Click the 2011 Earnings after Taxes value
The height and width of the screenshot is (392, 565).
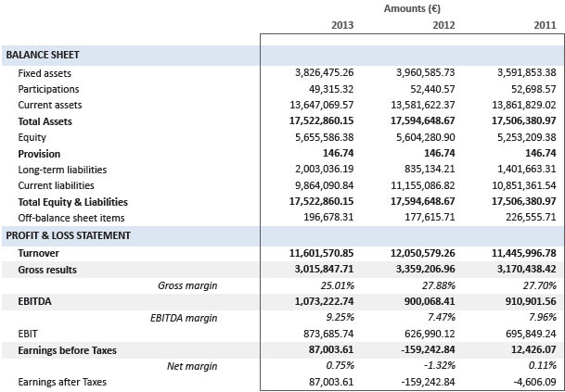[527, 382]
